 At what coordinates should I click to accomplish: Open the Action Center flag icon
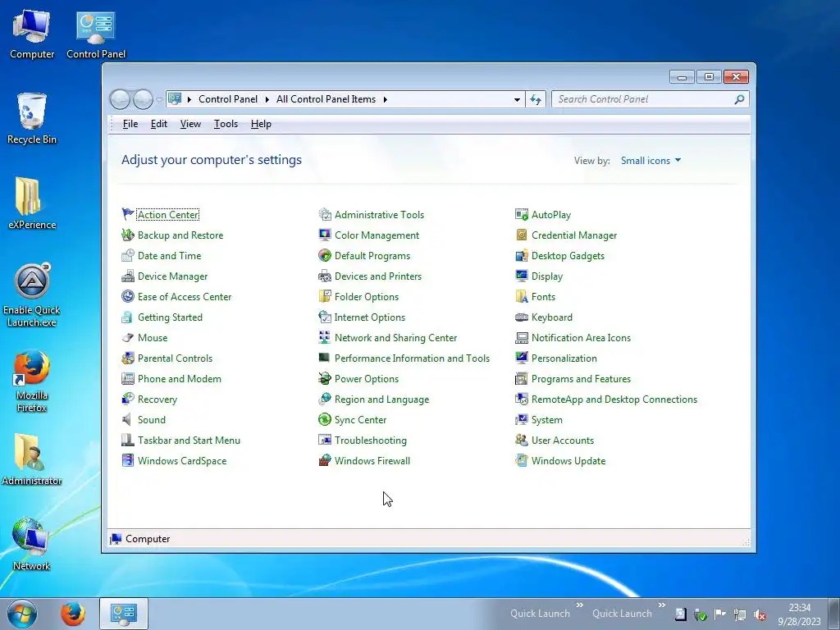[x=127, y=214]
